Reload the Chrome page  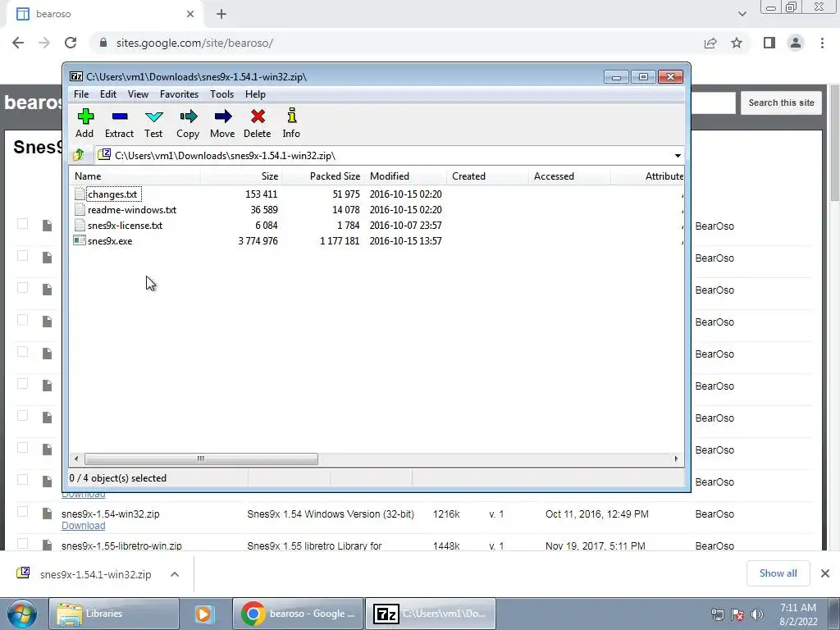click(71, 43)
